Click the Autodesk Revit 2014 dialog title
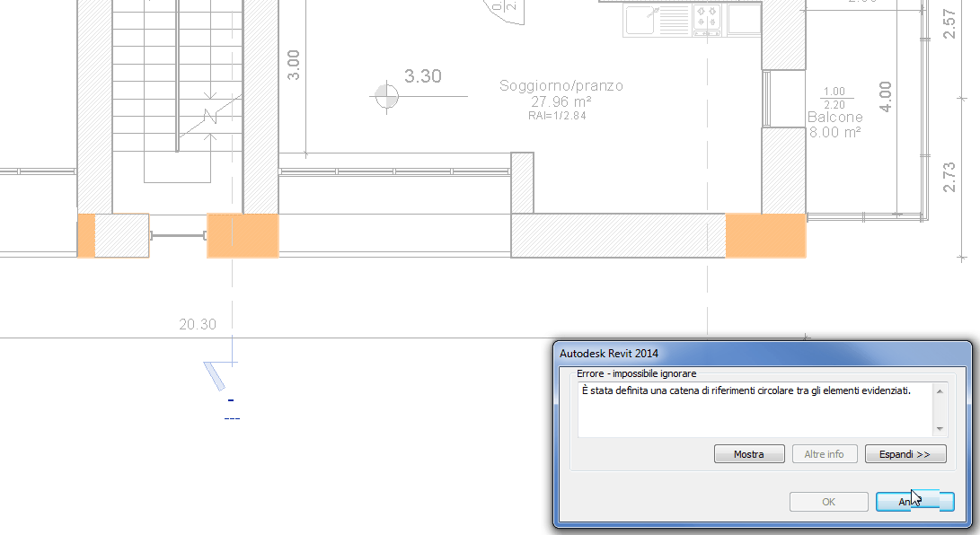The width and height of the screenshot is (980, 535). (x=609, y=354)
